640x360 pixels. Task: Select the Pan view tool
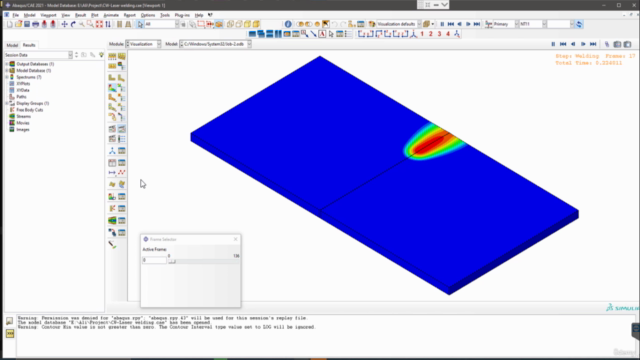[x=64, y=24]
